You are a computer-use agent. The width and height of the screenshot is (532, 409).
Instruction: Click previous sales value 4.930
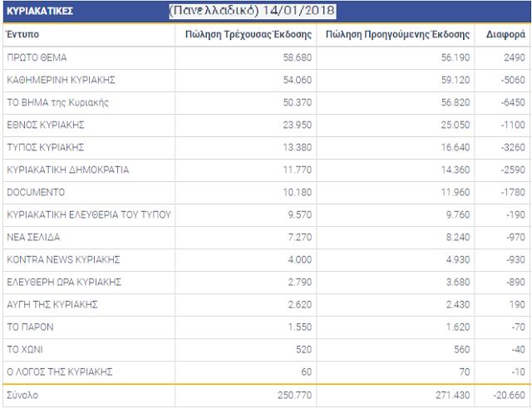pos(458,259)
